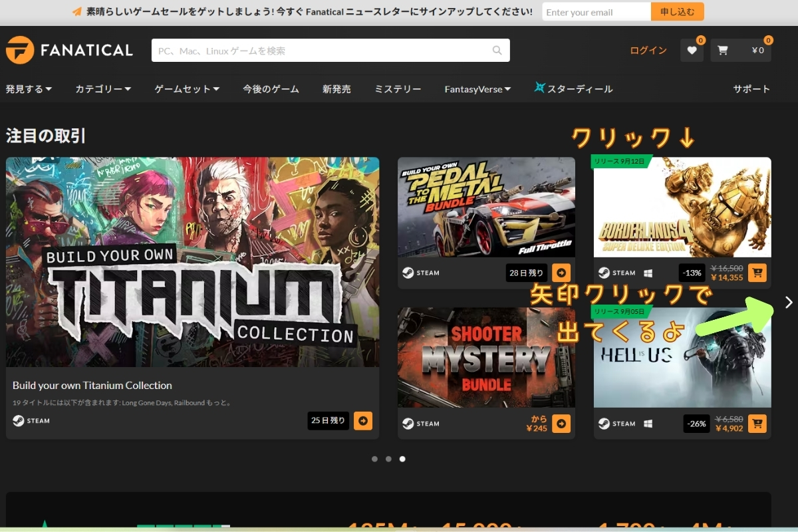Viewport: 798px width, 532px height.
Task: Open the サポート menu item
Action: click(751, 89)
